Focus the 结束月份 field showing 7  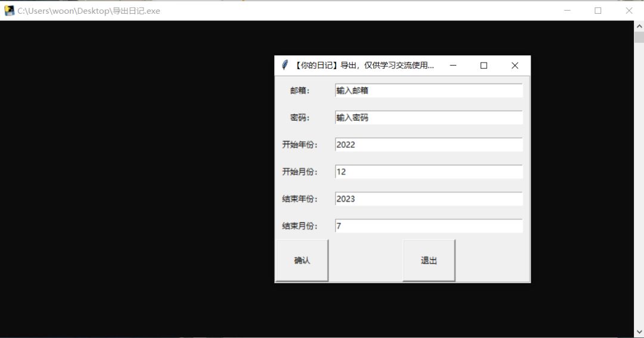tap(428, 226)
